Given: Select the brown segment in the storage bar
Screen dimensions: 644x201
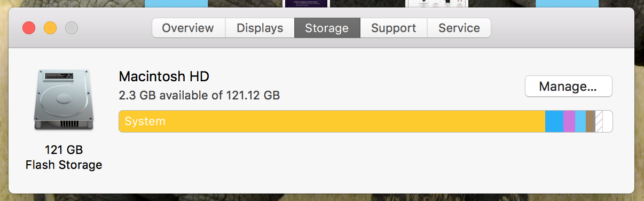Looking at the screenshot, I should (x=590, y=121).
